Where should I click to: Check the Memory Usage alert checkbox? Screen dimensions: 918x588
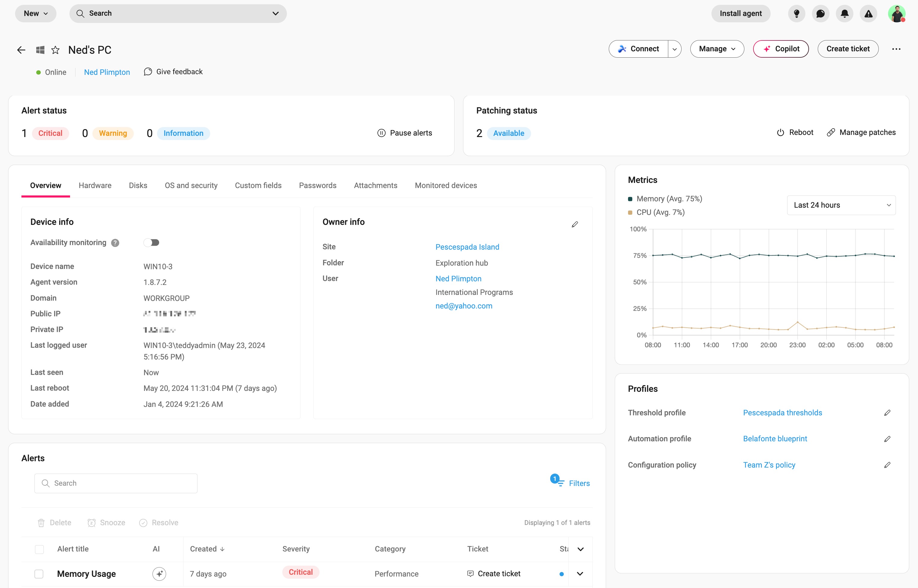point(39,574)
